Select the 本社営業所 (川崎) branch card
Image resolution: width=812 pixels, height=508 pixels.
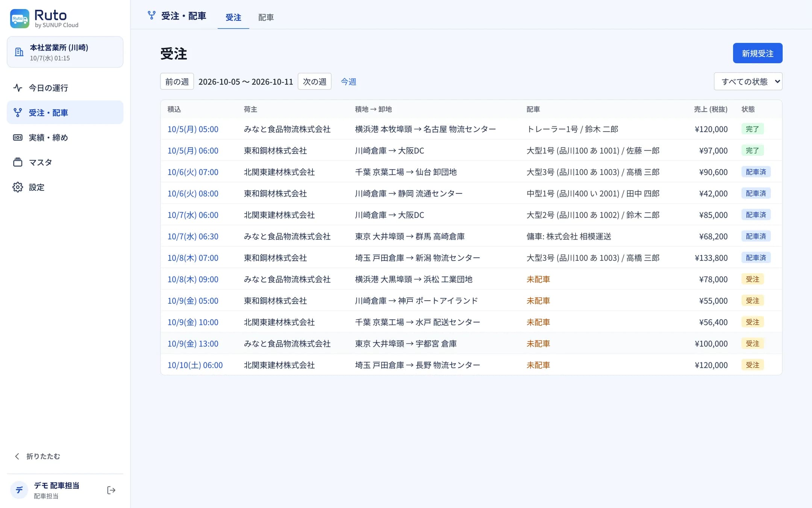(x=65, y=52)
